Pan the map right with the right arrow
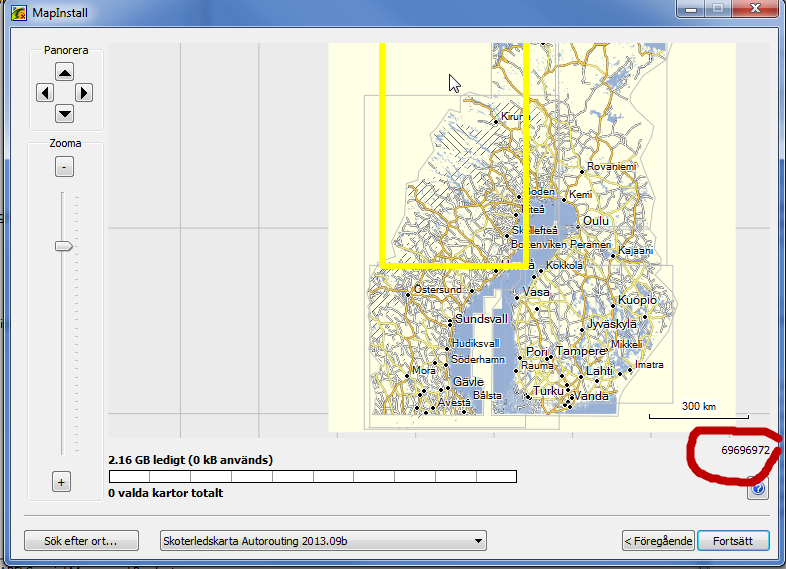This screenshot has width=786, height=569. click(x=84, y=93)
